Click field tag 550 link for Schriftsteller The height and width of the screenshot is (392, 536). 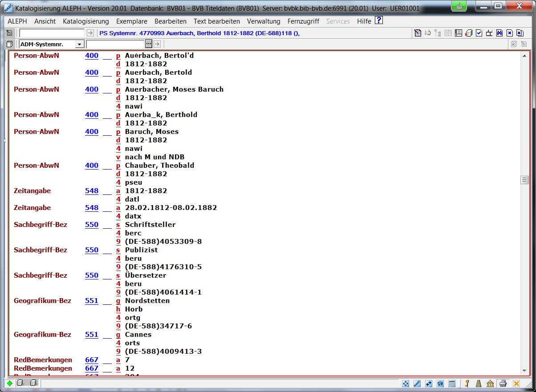pos(91,225)
